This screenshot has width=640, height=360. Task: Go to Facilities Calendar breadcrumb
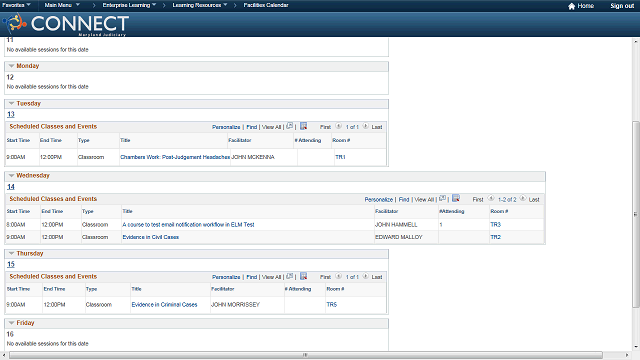[266, 5]
